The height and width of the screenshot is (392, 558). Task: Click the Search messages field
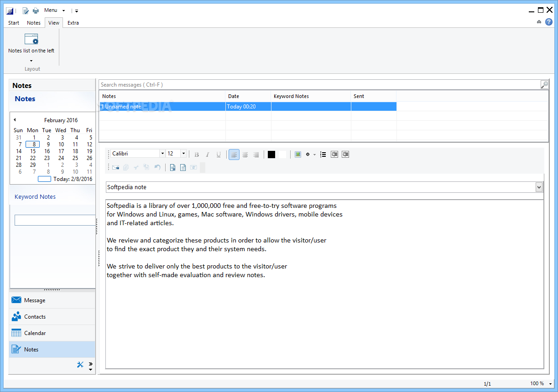pyautogui.click(x=319, y=84)
